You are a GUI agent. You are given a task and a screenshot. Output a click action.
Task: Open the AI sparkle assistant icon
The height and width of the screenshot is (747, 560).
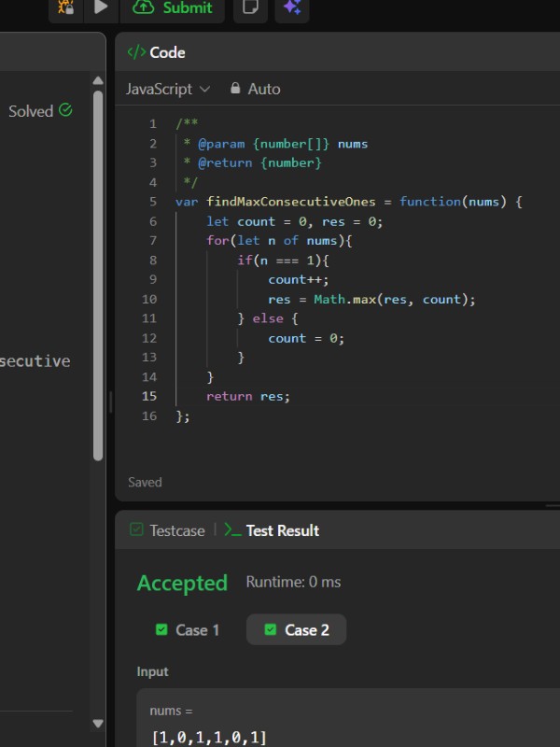pos(292,7)
